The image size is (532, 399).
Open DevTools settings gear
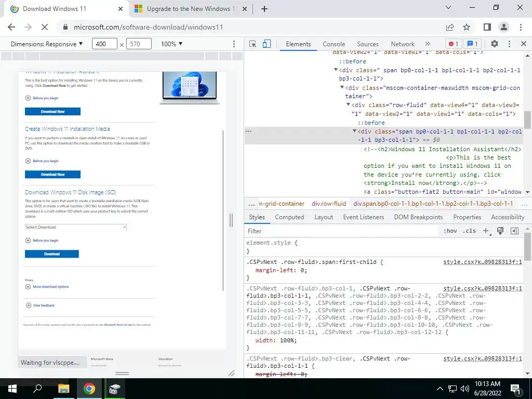point(495,44)
